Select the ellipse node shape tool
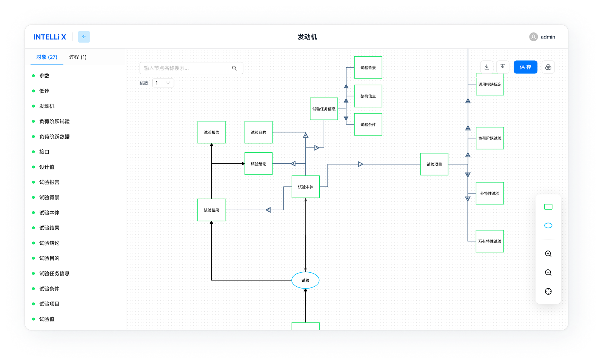Screen dimensions: 602x364 click(x=548, y=226)
